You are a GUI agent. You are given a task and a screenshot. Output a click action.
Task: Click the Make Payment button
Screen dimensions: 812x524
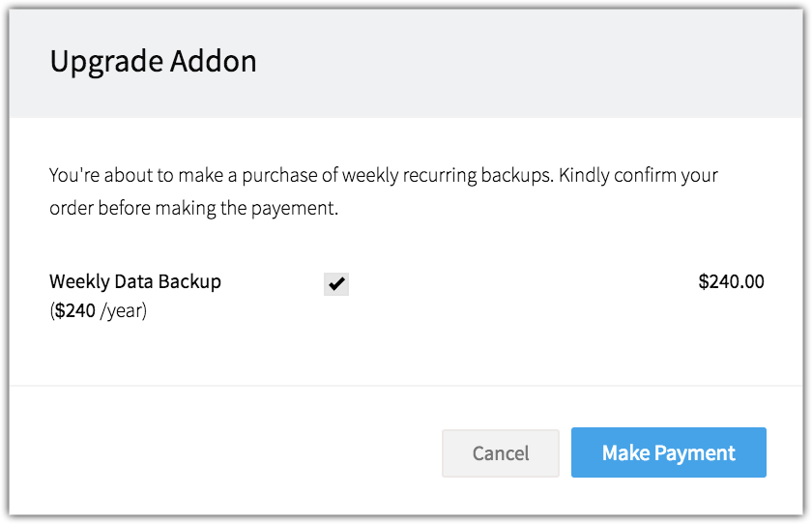(669, 452)
